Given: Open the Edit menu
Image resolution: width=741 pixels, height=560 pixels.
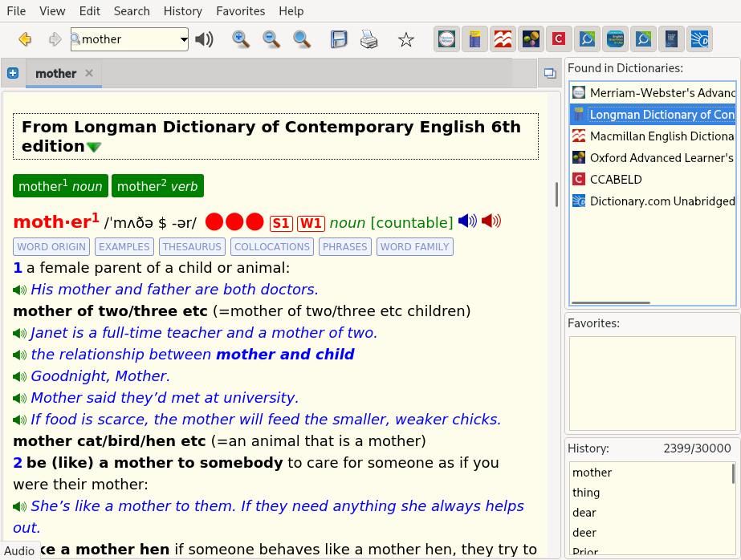Looking at the screenshot, I should pyautogui.click(x=90, y=11).
